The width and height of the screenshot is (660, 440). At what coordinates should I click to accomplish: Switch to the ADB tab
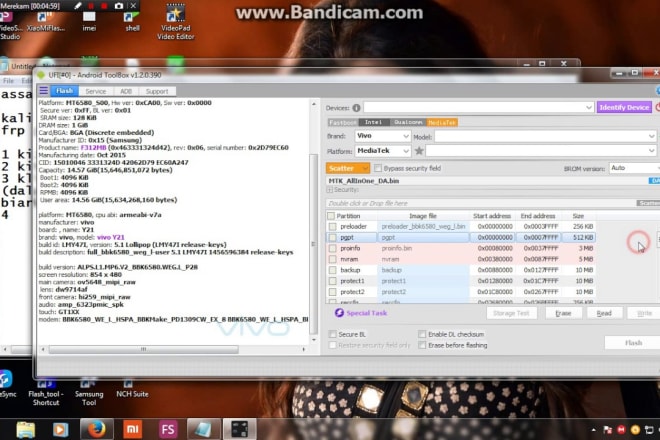pyautogui.click(x=125, y=91)
